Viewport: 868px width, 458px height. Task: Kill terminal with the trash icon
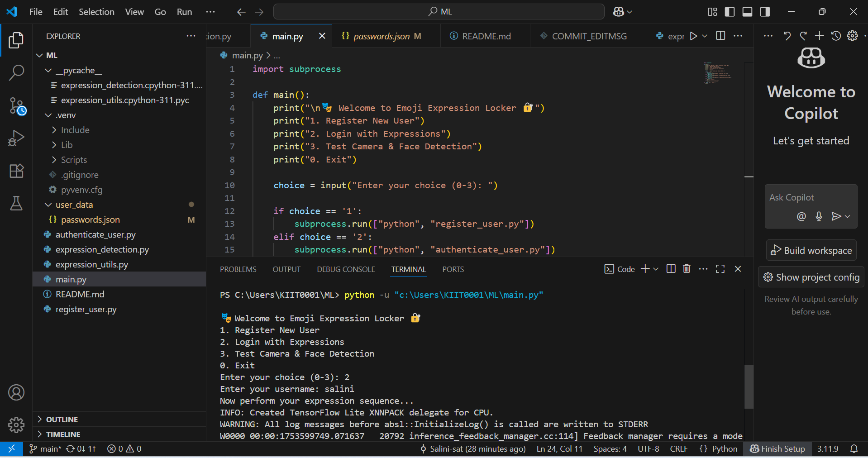coord(687,269)
